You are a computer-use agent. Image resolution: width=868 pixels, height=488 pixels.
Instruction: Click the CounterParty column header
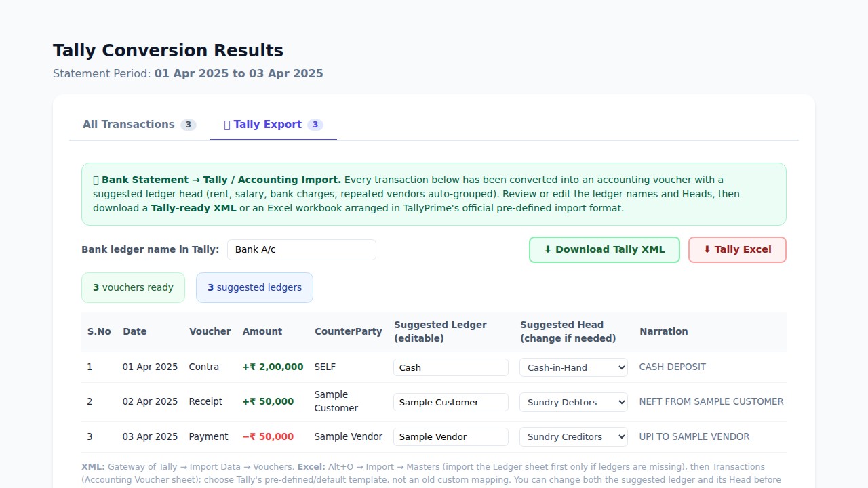(348, 331)
